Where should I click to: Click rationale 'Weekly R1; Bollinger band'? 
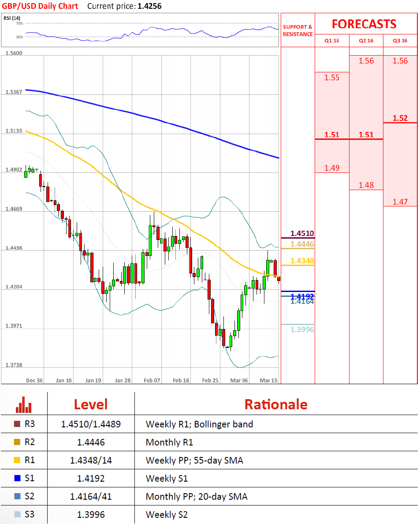click(199, 424)
